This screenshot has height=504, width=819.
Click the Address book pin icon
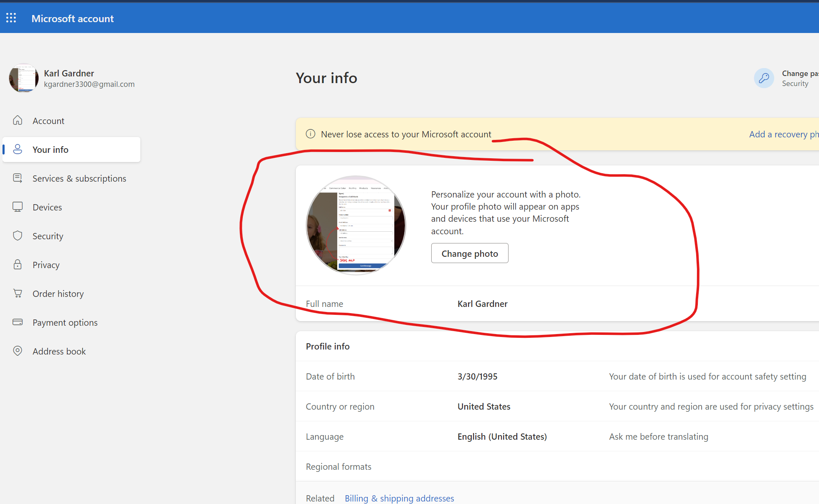pyautogui.click(x=18, y=351)
